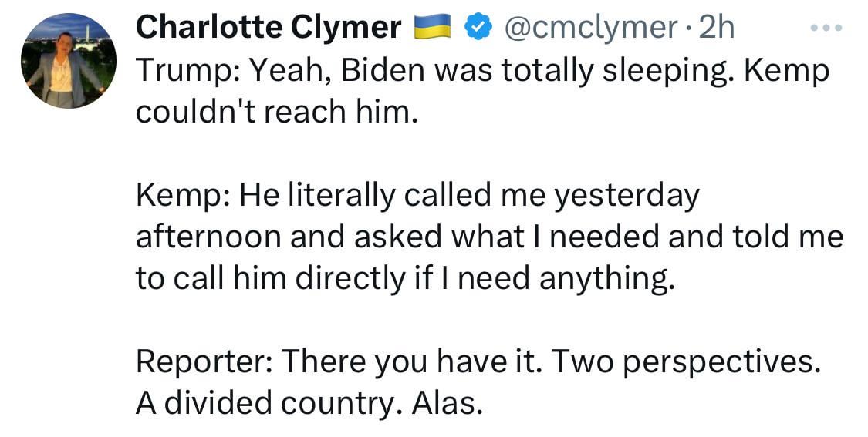
Task: Open the Charlotte Clymer display name link
Action: point(269,27)
